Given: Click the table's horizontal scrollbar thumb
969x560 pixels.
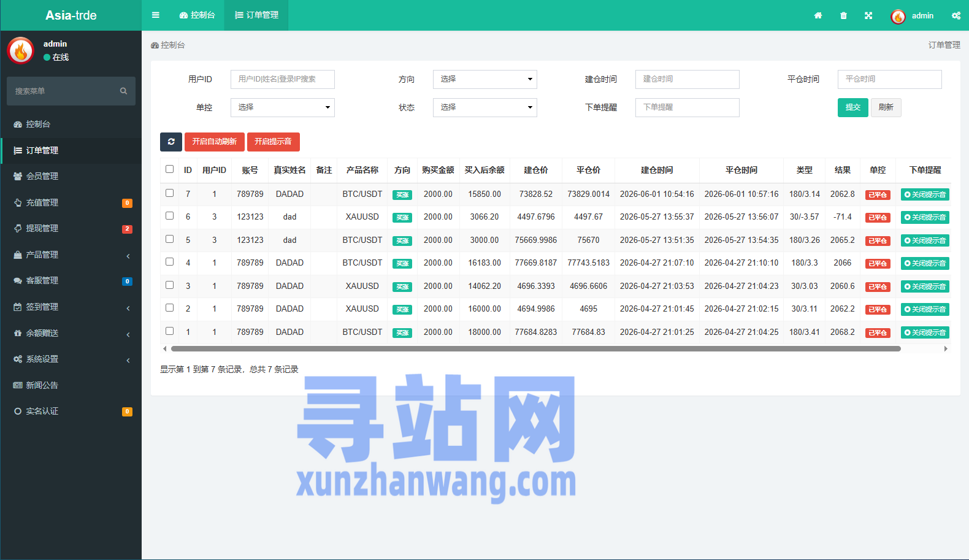Looking at the screenshot, I should point(536,348).
